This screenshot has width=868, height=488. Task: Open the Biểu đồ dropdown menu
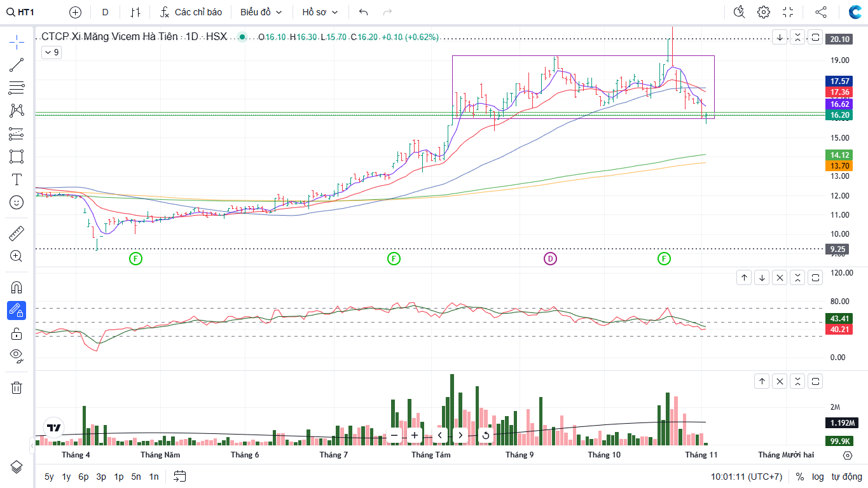(261, 12)
